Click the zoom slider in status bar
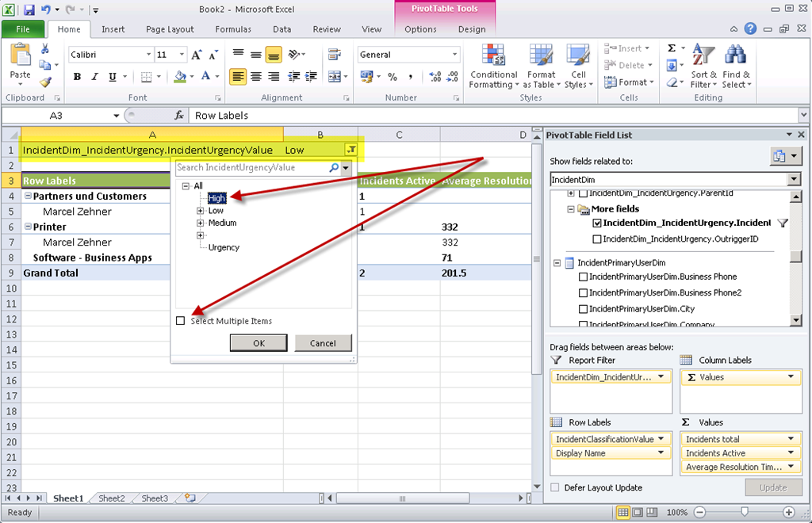This screenshot has height=523, width=812. click(x=744, y=513)
